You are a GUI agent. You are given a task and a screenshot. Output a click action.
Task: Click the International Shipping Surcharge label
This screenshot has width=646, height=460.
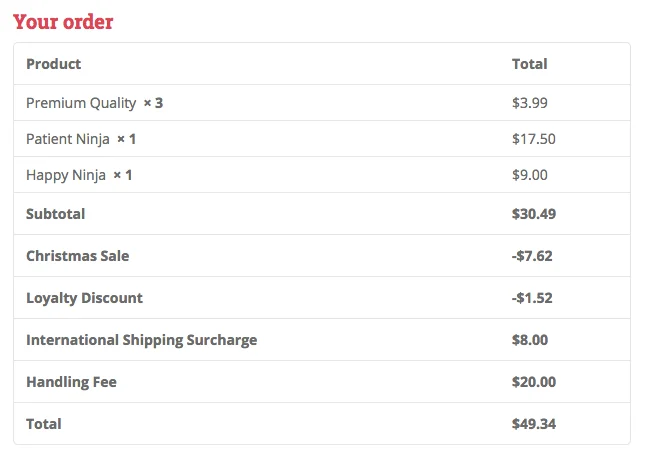pyautogui.click(x=141, y=340)
